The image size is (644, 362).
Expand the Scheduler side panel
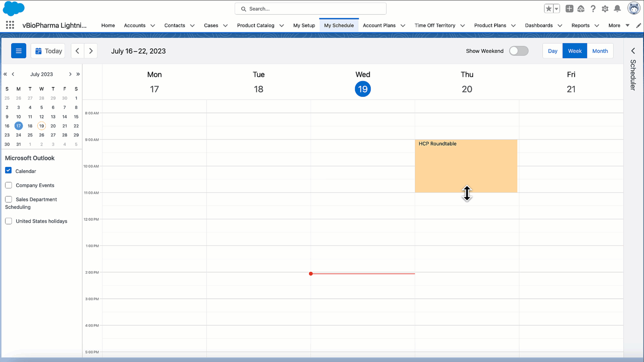633,51
